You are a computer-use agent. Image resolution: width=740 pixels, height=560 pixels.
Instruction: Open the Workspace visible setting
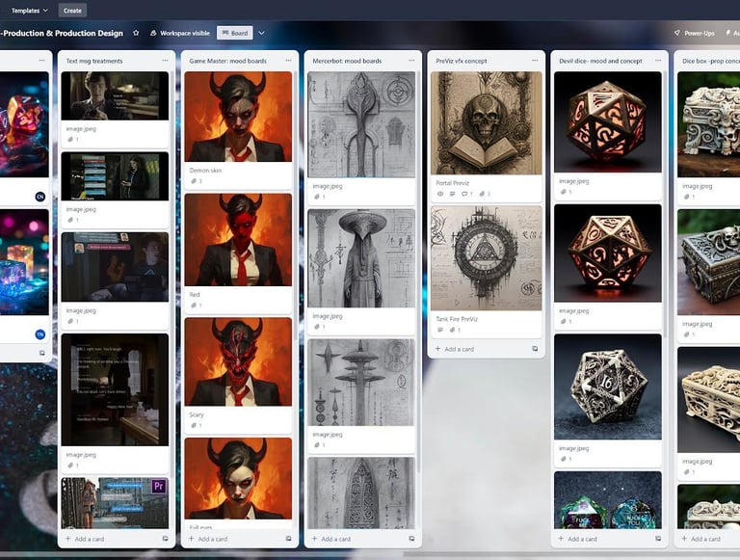point(180,33)
